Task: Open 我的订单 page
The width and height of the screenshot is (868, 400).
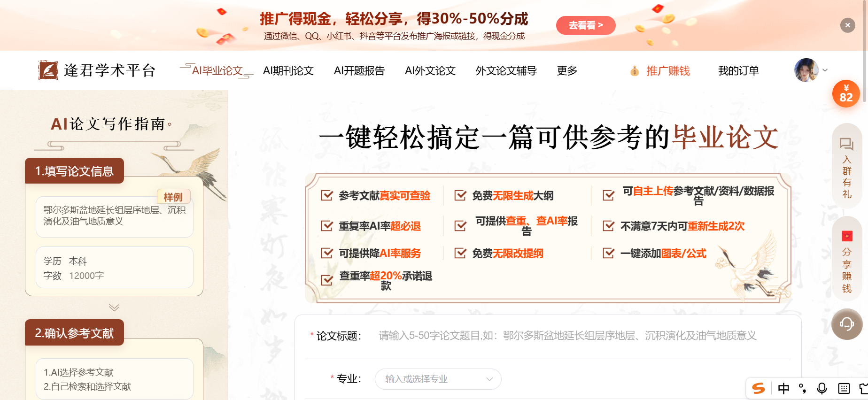Action: tap(738, 71)
